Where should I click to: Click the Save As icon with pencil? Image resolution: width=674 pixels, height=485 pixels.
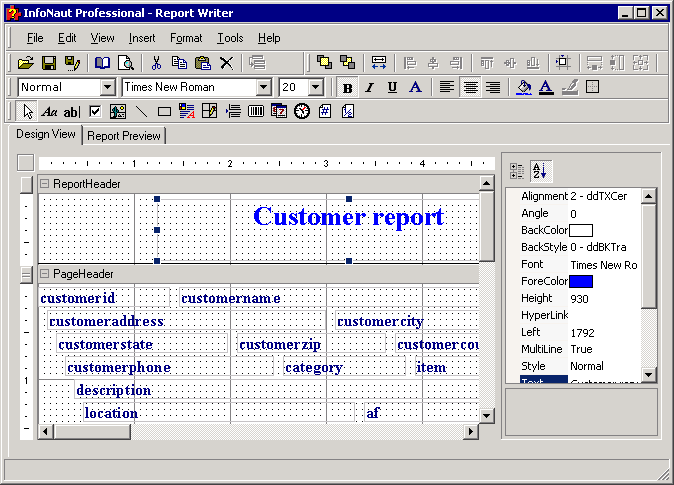[x=72, y=63]
